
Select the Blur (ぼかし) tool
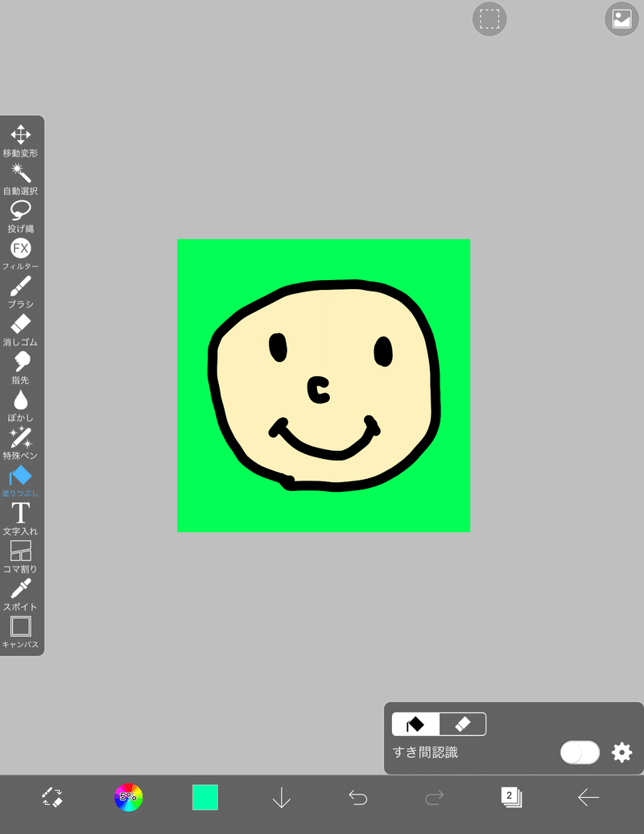[20, 406]
